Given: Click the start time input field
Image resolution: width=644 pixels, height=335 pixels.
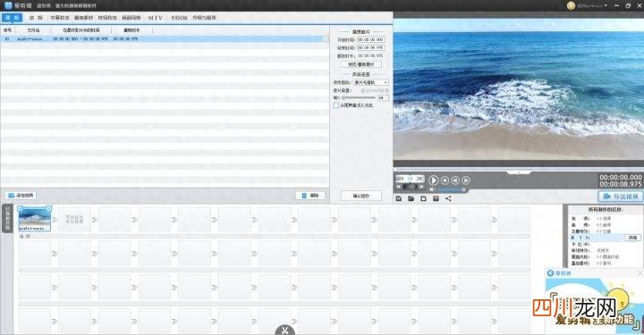Looking at the screenshot, I should coord(370,39).
